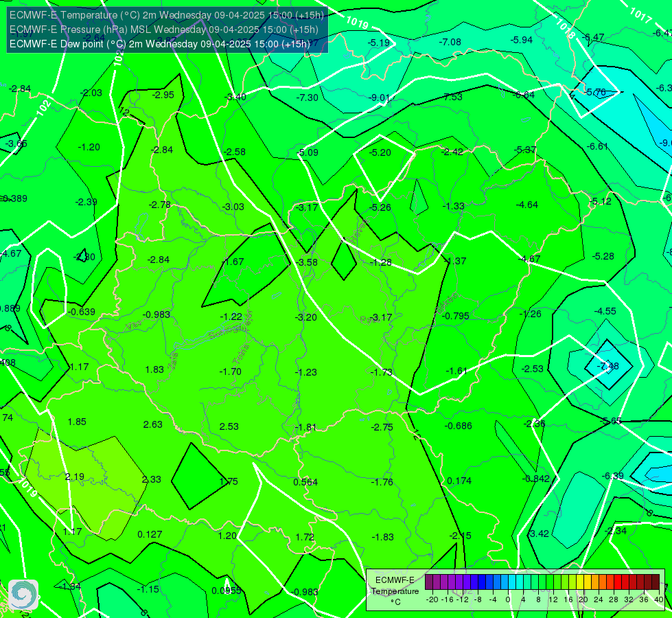Click the dew point value -1.33

click(454, 206)
